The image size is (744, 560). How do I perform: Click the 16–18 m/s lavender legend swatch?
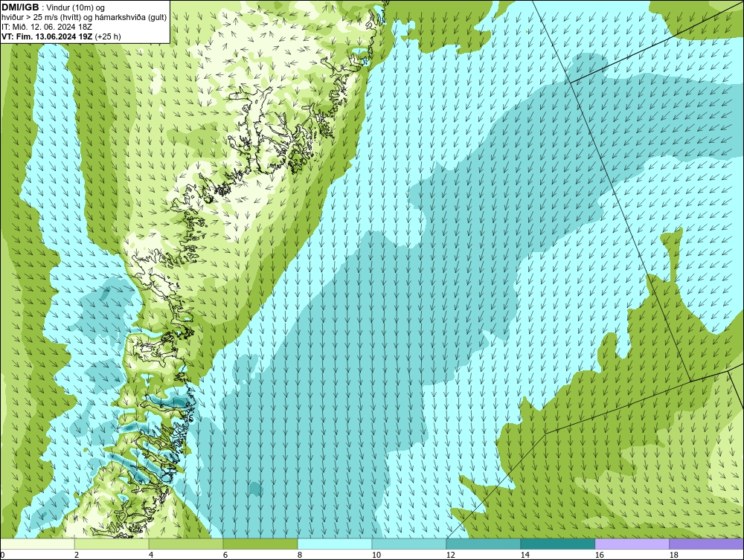click(632, 544)
